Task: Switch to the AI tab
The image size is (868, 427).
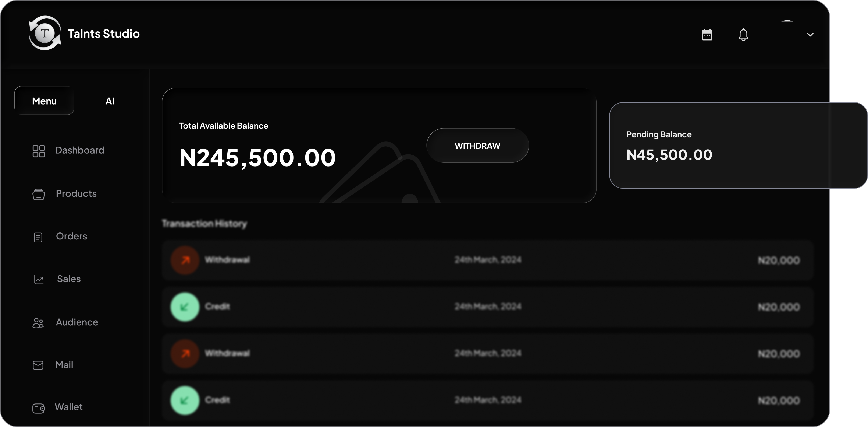Action: click(110, 101)
